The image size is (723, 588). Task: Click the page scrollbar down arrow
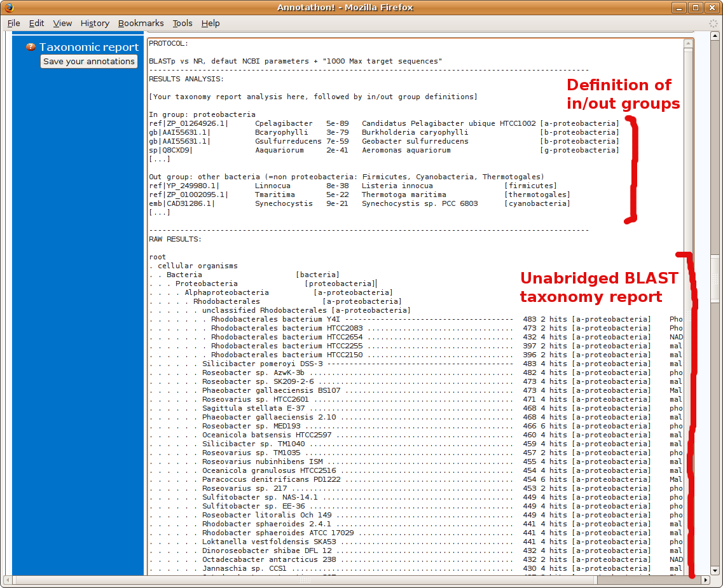(715, 570)
